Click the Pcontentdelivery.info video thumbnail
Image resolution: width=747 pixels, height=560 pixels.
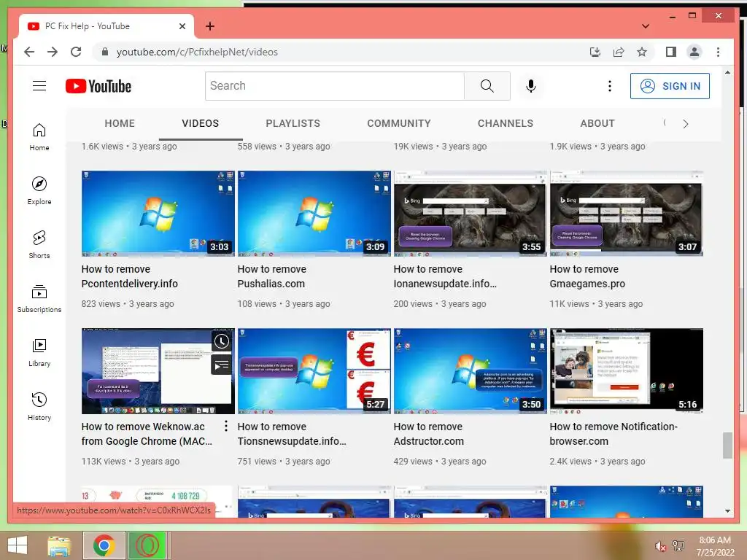tap(158, 214)
